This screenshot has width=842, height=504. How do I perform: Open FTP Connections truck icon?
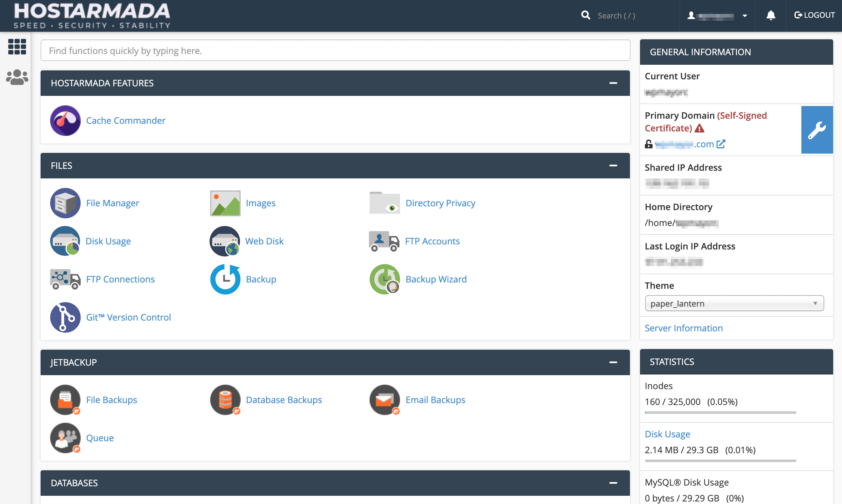click(65, 279)
